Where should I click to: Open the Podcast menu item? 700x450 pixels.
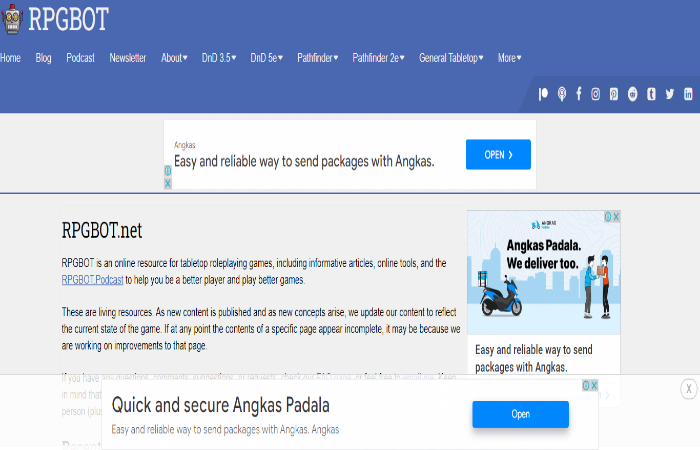tap(80, 58)
